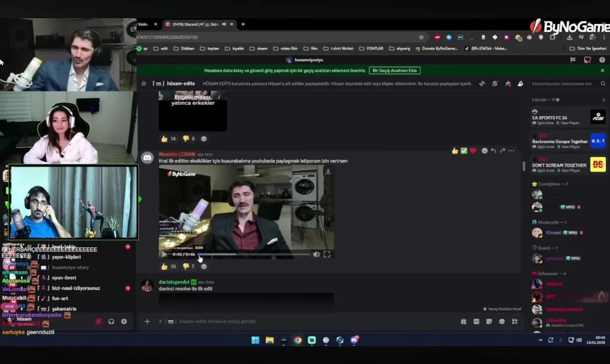Open Tüm Yer İşaretleri folder

click(x=588, y=49)
